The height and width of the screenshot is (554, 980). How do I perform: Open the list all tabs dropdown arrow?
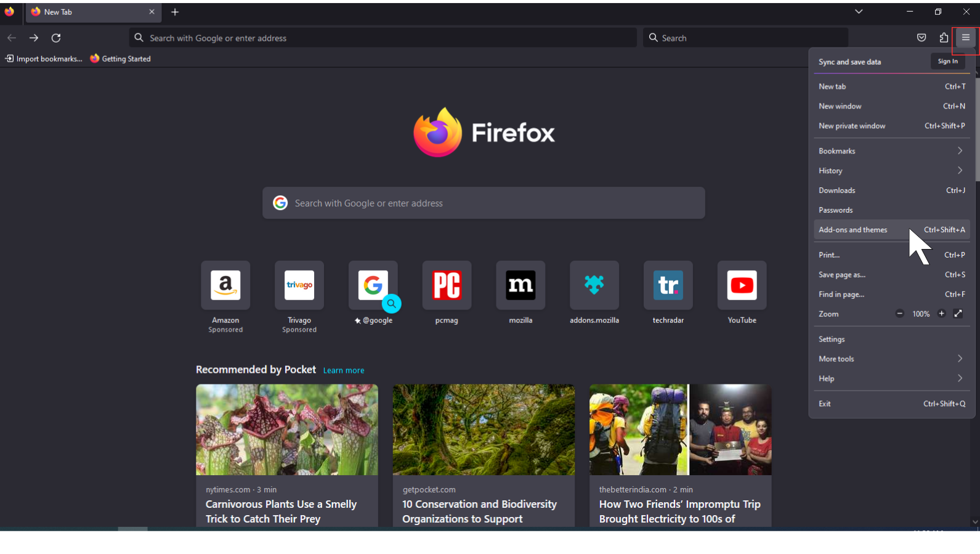859,12
